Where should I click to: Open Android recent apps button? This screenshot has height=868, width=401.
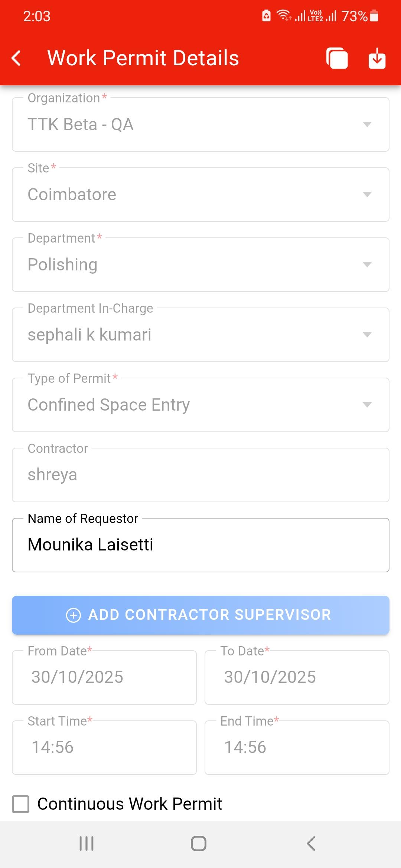click(x=87, y=843)
